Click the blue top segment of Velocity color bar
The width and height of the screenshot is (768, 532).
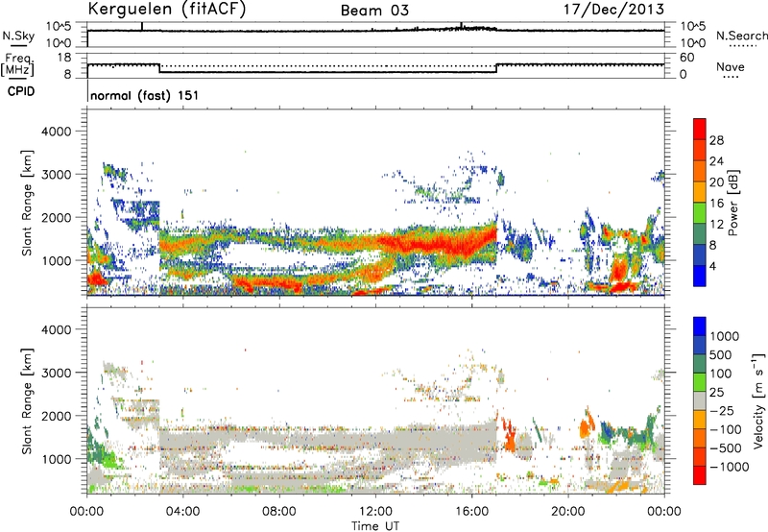tap(700, 326)
